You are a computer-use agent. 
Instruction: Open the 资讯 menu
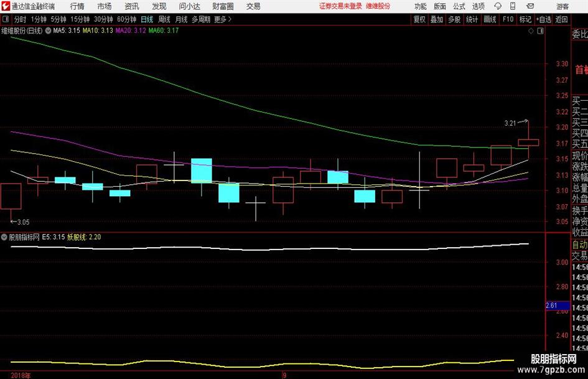pos(132,6)
